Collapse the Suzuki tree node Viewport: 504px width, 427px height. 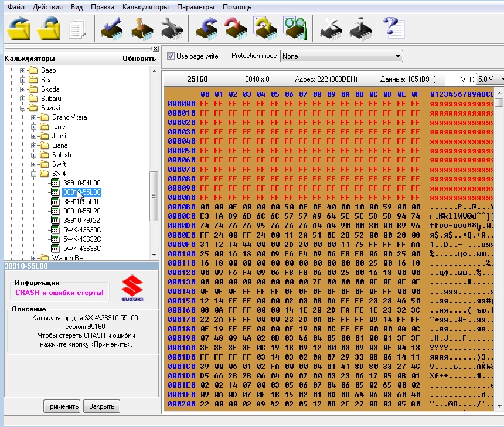tap(22, 108)
